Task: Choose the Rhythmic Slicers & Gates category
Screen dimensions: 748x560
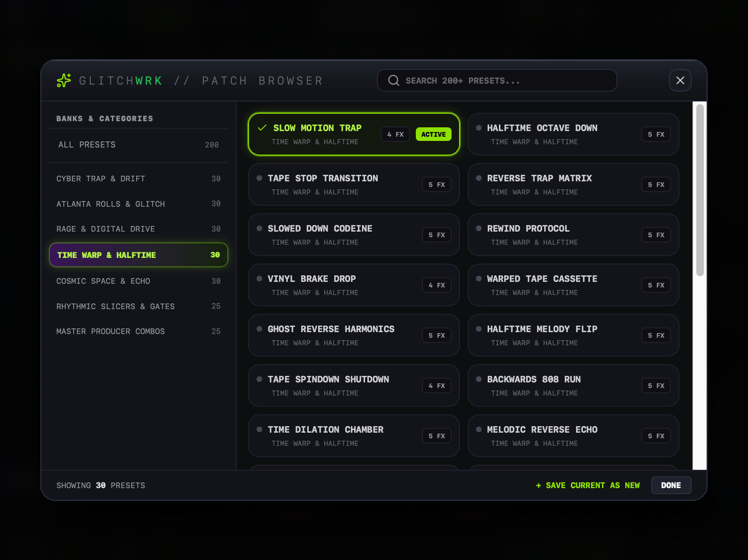Action: click(139, 306)
